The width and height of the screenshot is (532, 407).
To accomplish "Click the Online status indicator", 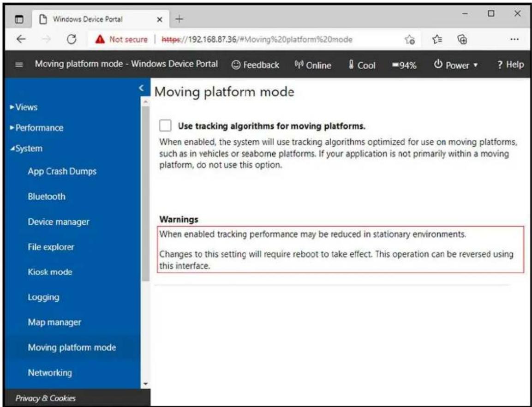I will (313, 65).
